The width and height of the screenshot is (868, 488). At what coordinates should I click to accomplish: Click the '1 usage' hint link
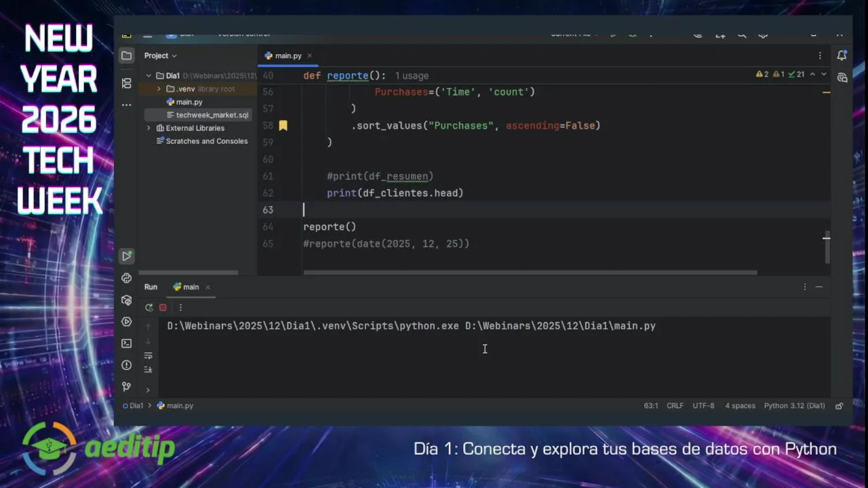[412, 76]
